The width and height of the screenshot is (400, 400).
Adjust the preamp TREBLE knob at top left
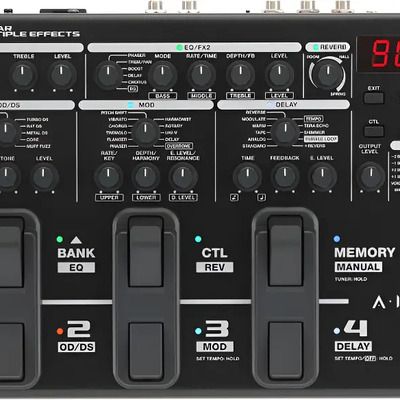[23, 75]
